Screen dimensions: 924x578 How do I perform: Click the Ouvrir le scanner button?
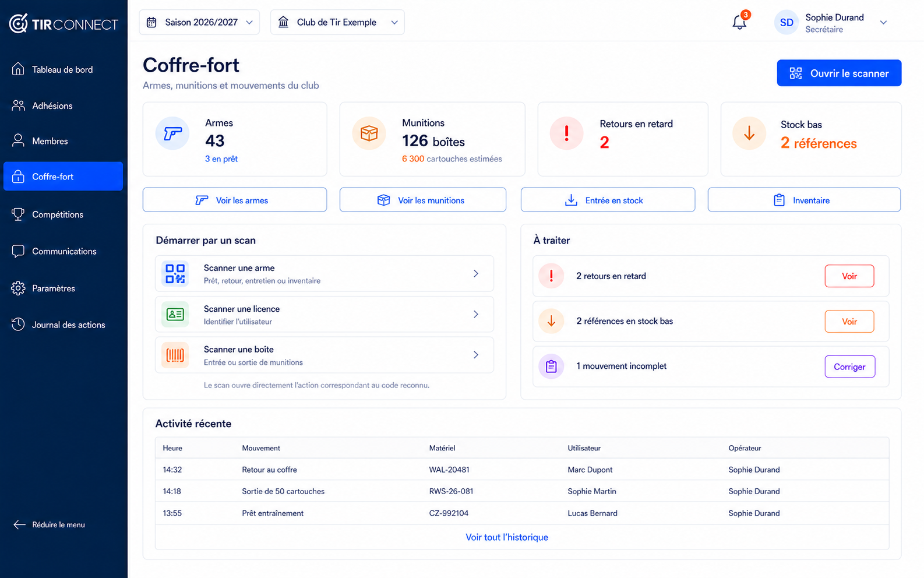click(839, 73)
